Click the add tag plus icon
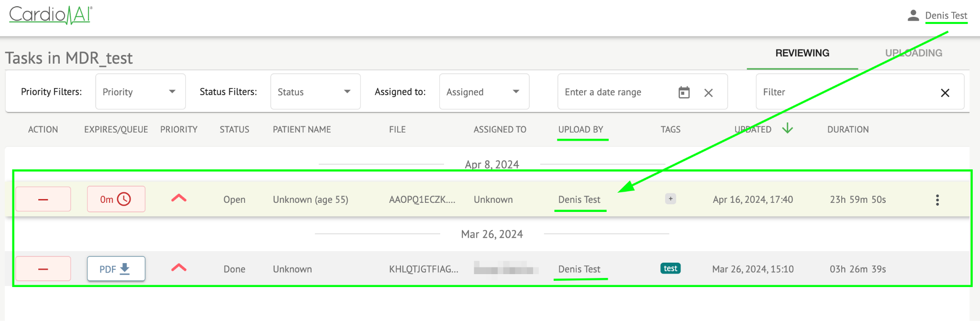The height and width of the screenshot is (321, 980). [x=670, y=199]
